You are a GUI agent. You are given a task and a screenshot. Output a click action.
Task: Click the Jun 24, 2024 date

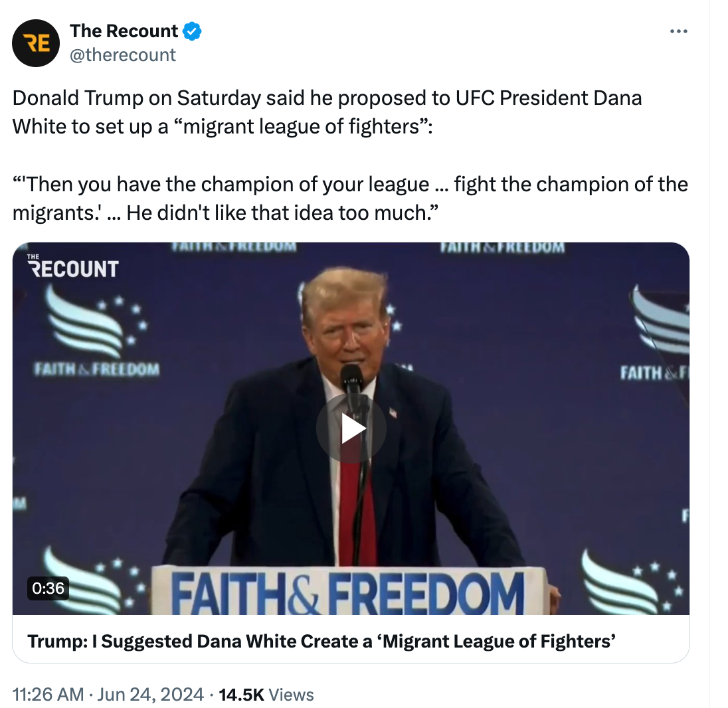[150, 695]
